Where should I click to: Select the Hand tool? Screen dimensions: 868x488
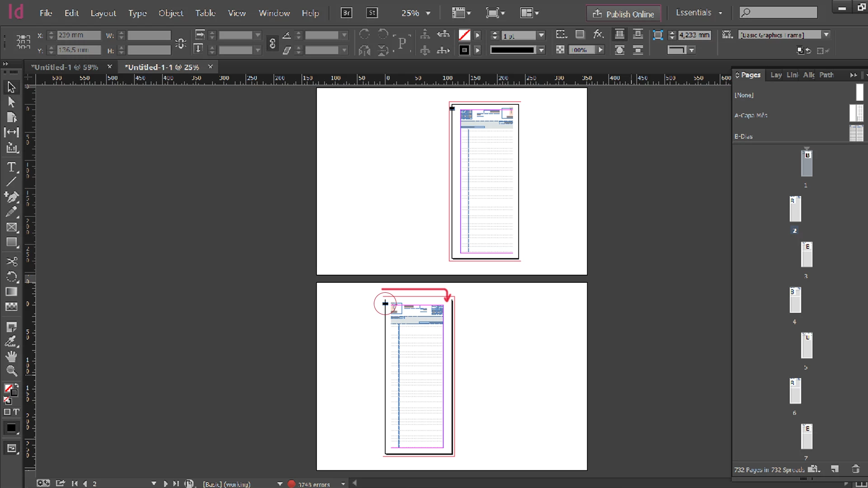11,356
